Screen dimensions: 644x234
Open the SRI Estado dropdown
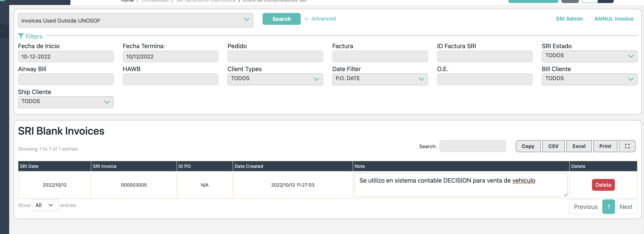coord(589,56)
